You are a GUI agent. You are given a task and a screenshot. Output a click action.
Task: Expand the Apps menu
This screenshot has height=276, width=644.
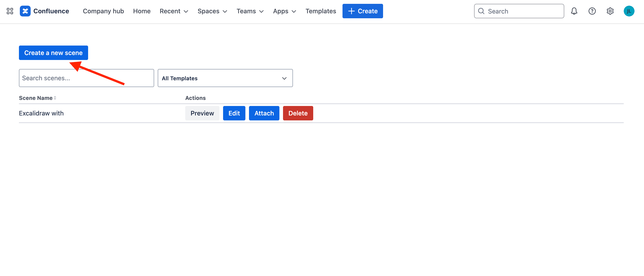tap(285, 11)
